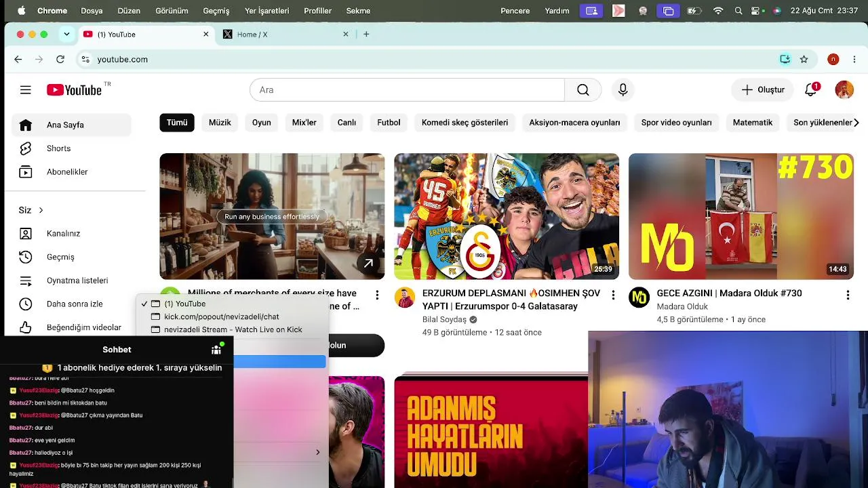Viewport: 868px width, 488px height.
Task: Open options for the GECE AZGINI video
Action: 848,295
